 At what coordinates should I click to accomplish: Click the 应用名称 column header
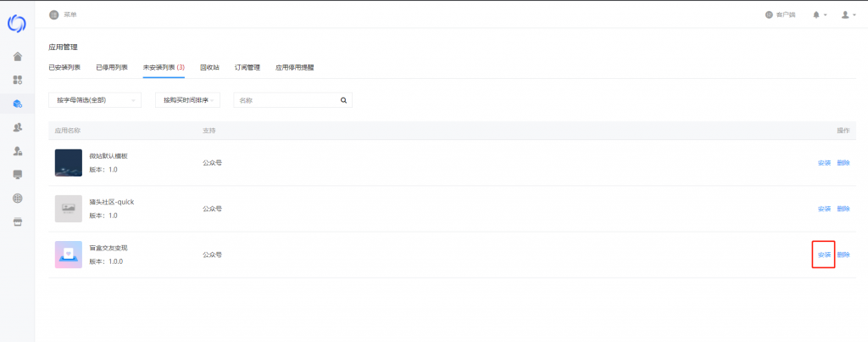(x=68, y=131)
